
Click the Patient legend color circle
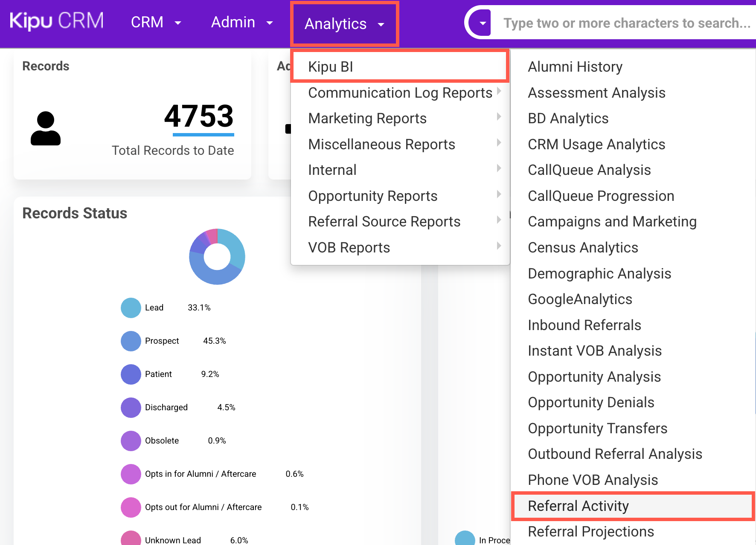click(131, 374)
